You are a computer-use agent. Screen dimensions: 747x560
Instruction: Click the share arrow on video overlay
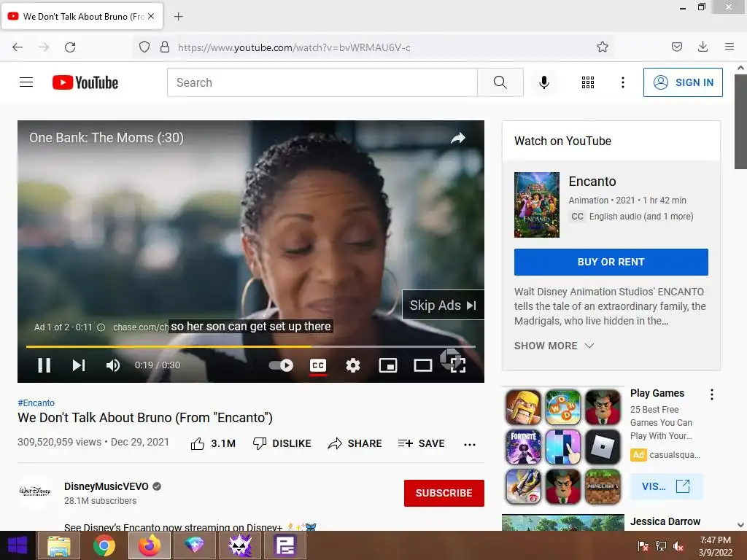click(458, 138)
